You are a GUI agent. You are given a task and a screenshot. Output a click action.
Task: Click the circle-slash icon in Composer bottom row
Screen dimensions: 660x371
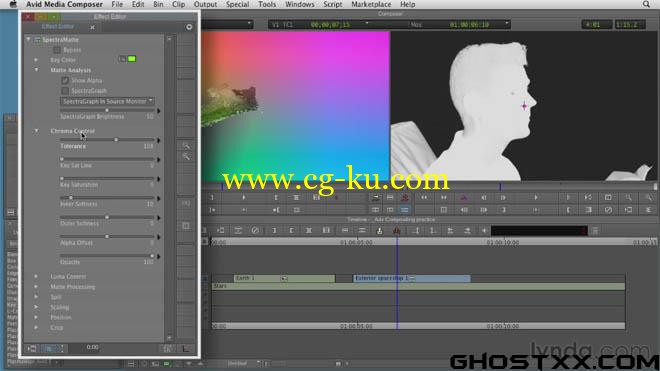pos(608,210)
